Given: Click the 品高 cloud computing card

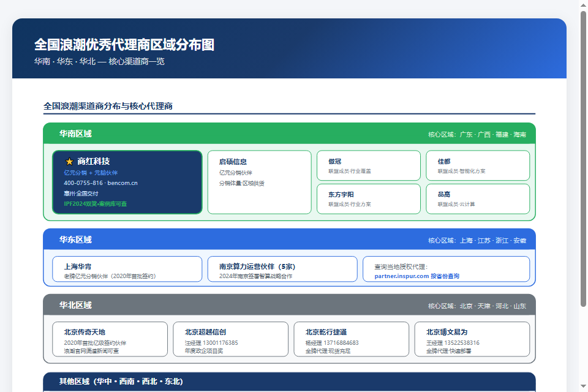Looking at the screenshot, I should click(x=478, y=198).
